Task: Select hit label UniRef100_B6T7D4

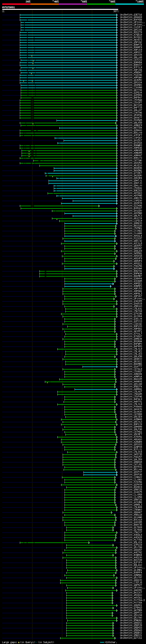Action: point(131,128)
